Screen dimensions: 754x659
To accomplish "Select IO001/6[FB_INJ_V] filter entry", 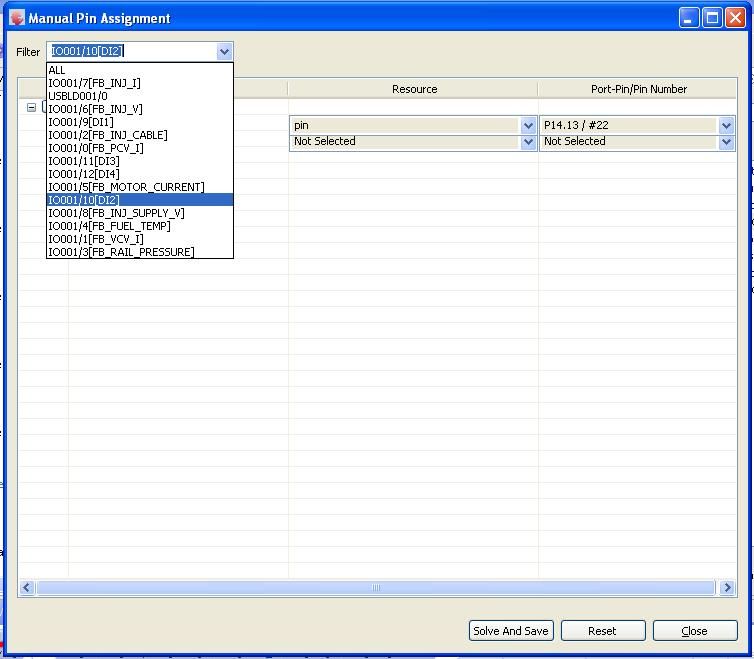I will pyautogui.click(x=140, y=109).
